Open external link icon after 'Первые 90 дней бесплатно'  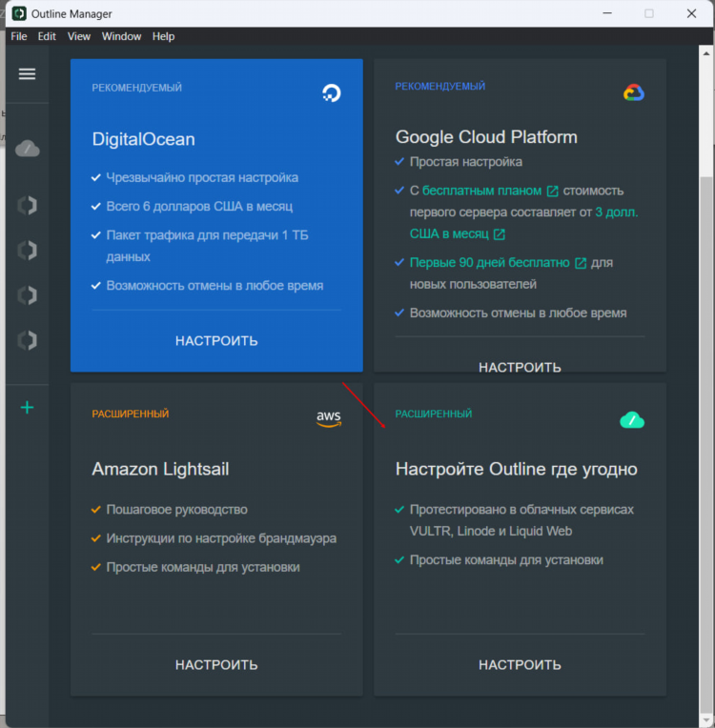pyautogui.click(x=581, y=263)
